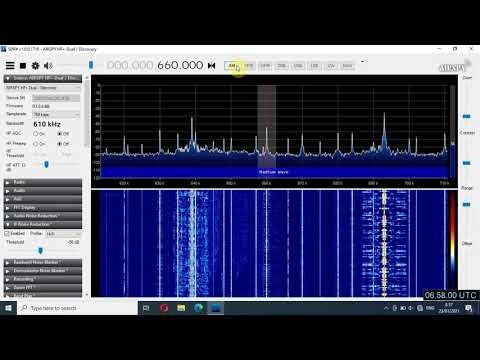Open the Samplerate dropdown
The image size is (480, 360).
[x=56, y=115]
